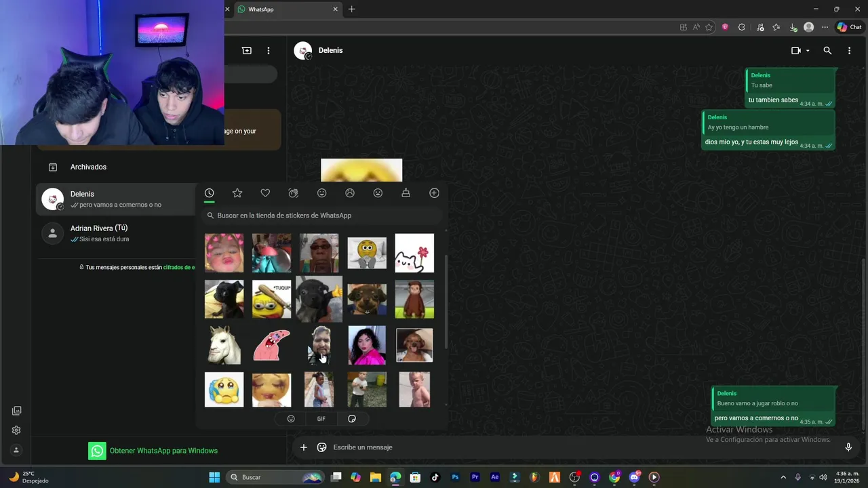The height and width of the screenshot is (488, 868).
Task: Send the black puppy thumbs up sticker
Action: click(x=319, y=299)
